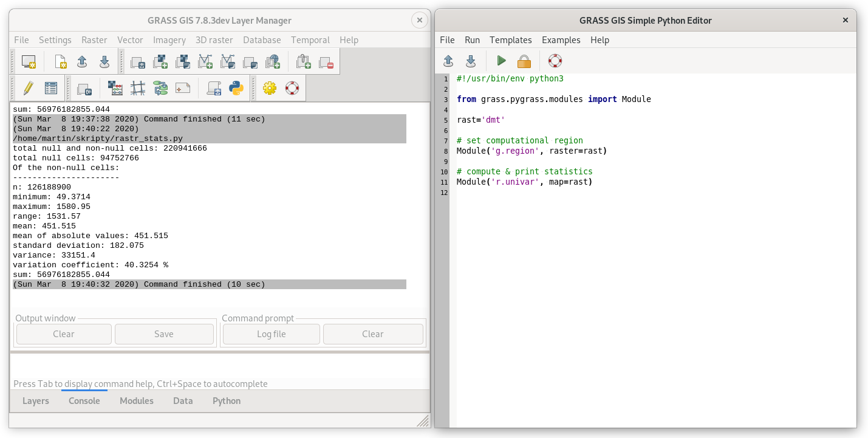The height and width of the screenshot is (438, 868).
Task: Run the script with green play icon
Action: pos(502,61)
